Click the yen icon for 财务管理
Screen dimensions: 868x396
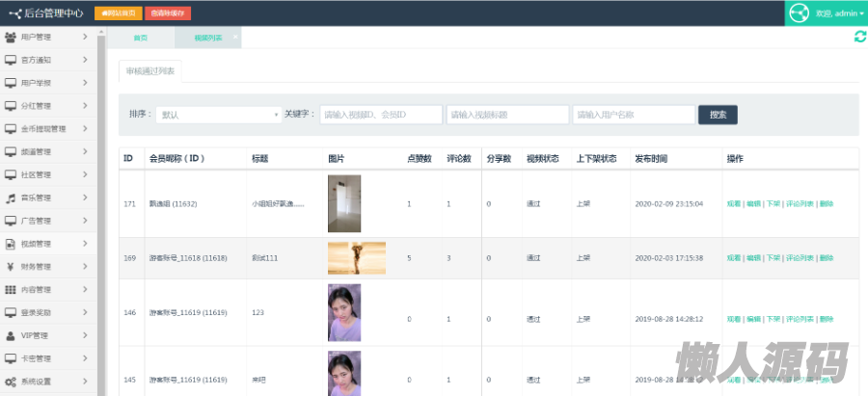point(11,267)
